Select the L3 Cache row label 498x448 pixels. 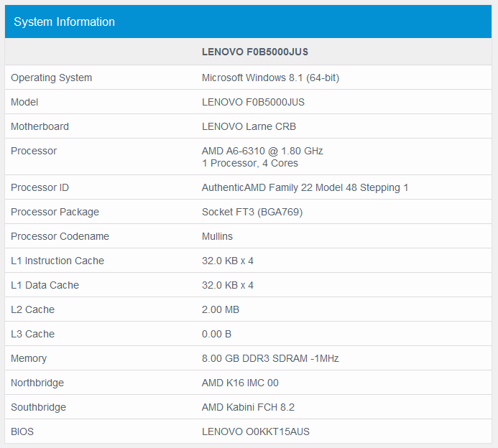point(33,334)
